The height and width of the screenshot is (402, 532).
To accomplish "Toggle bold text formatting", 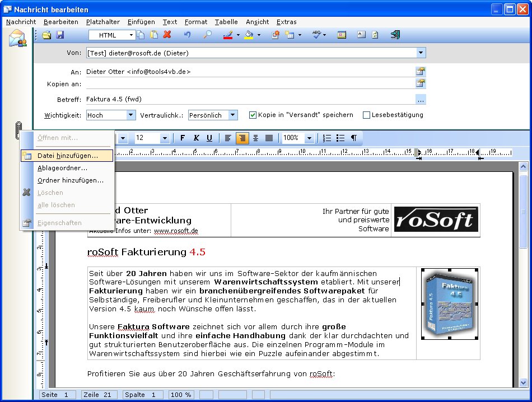I will coord(183,138).
